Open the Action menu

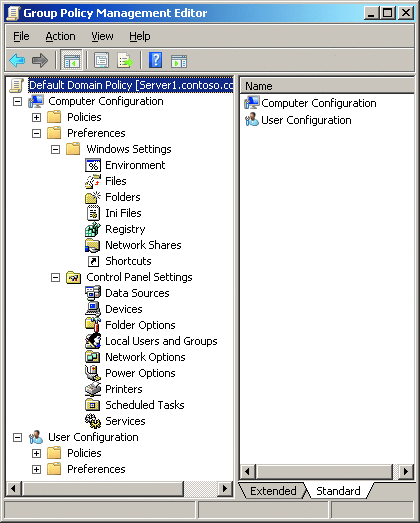(x=60, y=36)
